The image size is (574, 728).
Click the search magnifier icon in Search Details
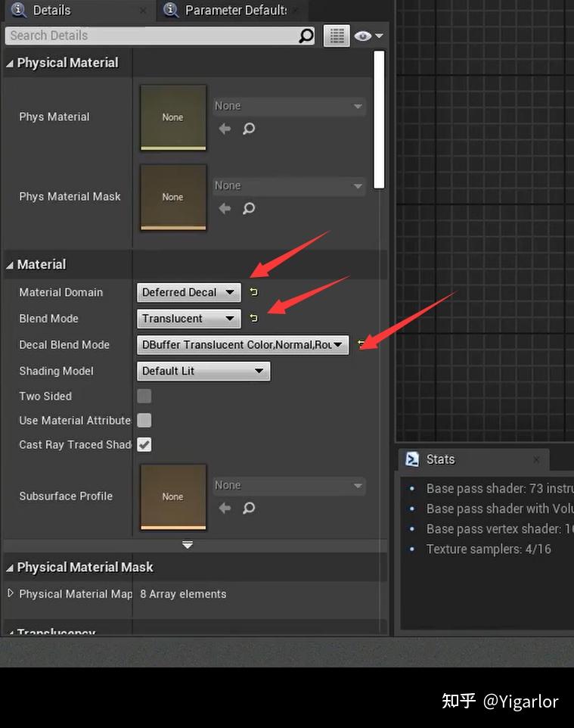[x=306, y=36]
